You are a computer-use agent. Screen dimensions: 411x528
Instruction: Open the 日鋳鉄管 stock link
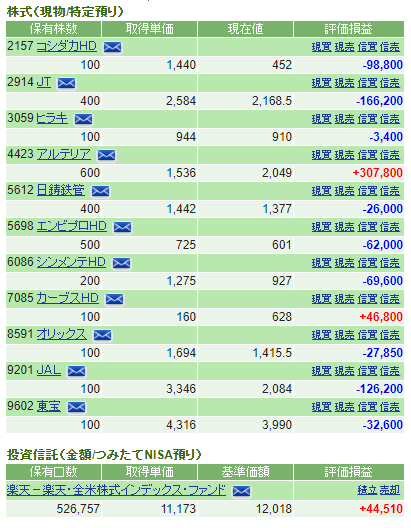coord(61,190)
